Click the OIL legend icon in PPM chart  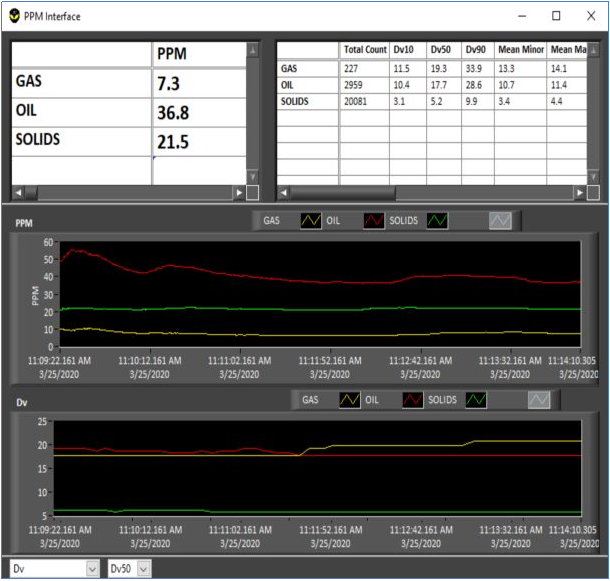point(374,220)
